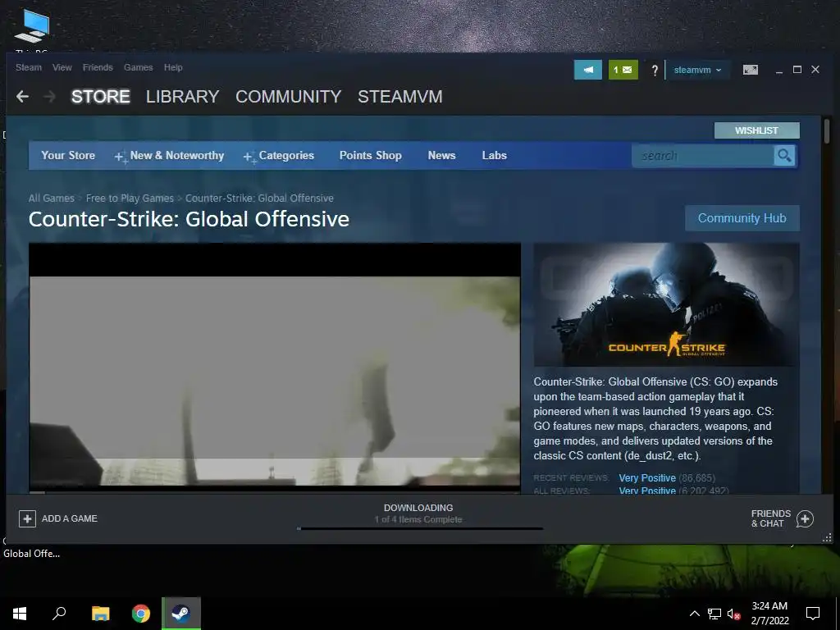
Task: Open the Games menu
Action: pos(138,67)
